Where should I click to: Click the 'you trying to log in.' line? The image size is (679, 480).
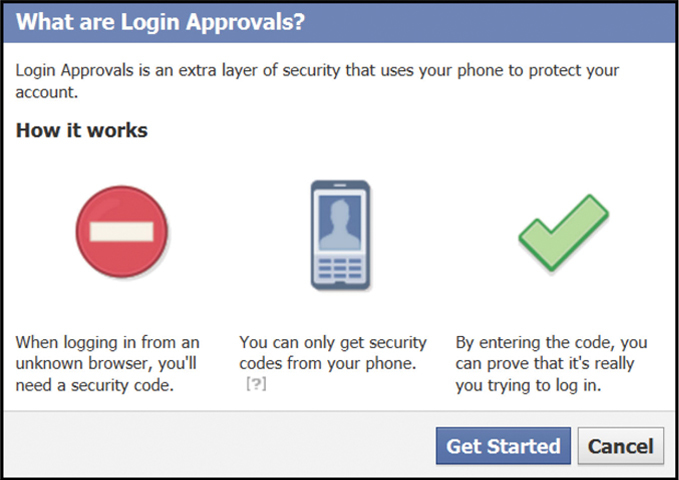(528, 385)
